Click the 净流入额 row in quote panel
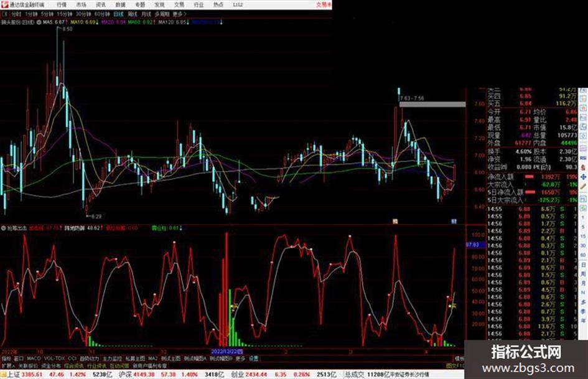588x379 pixels. [x=533, y=176]
